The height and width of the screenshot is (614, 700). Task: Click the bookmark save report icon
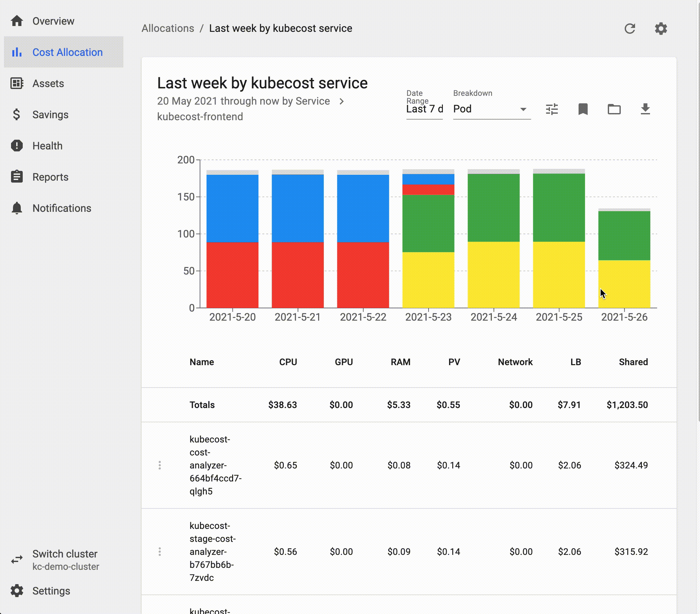point(583,109)
